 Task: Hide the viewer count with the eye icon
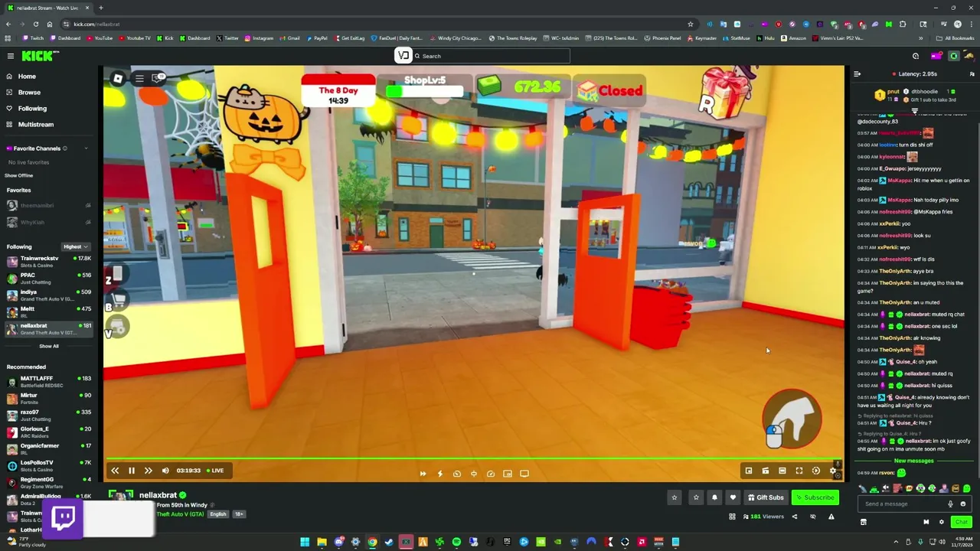tap(812, 517)
